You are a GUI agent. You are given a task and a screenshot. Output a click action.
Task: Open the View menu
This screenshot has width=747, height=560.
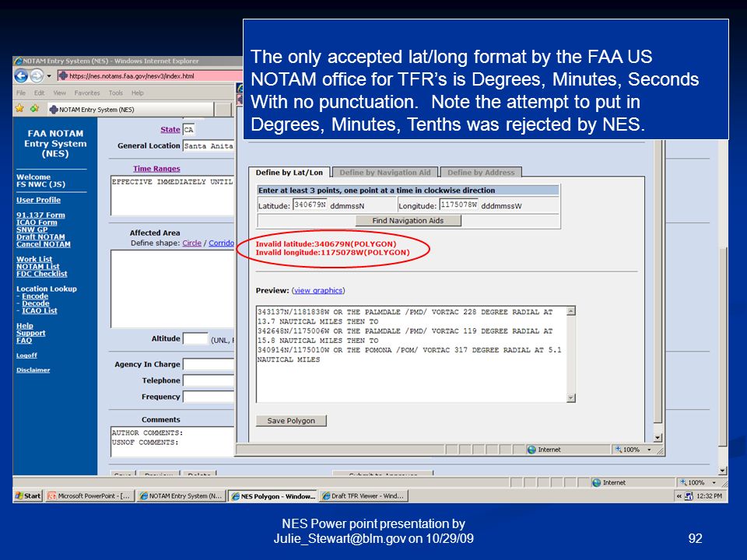click(x=60, y=93)
